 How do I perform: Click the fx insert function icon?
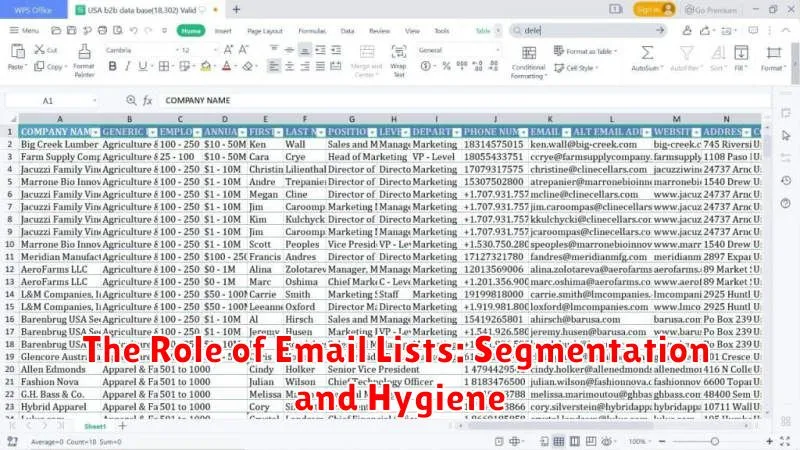pyautogui.click(x=147, y=100)
